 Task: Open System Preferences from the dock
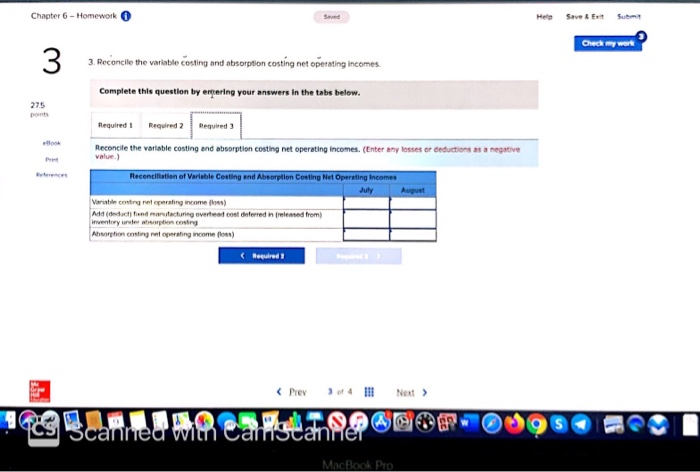[x=403, y=422]
